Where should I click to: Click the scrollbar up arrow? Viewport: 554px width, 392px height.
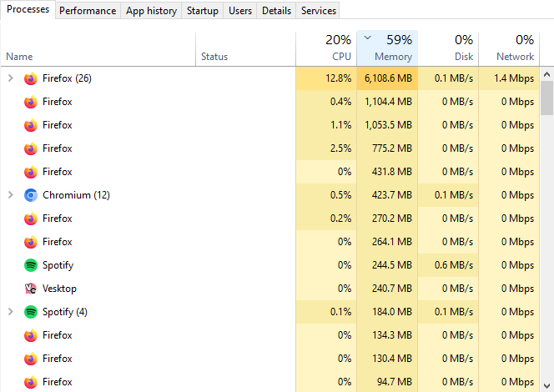pyautogui.click(x=546, y=74)
